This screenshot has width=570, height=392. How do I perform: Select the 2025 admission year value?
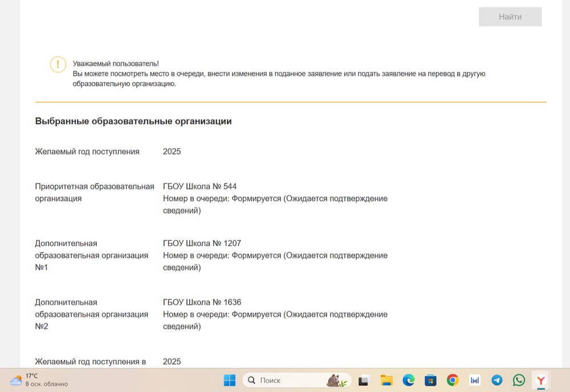172,151
